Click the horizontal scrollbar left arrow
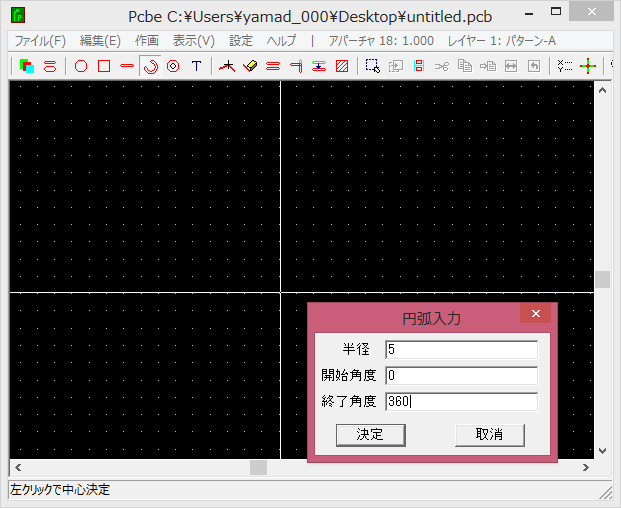This screenshot has height=508, width=621. [x=17, y=467]
